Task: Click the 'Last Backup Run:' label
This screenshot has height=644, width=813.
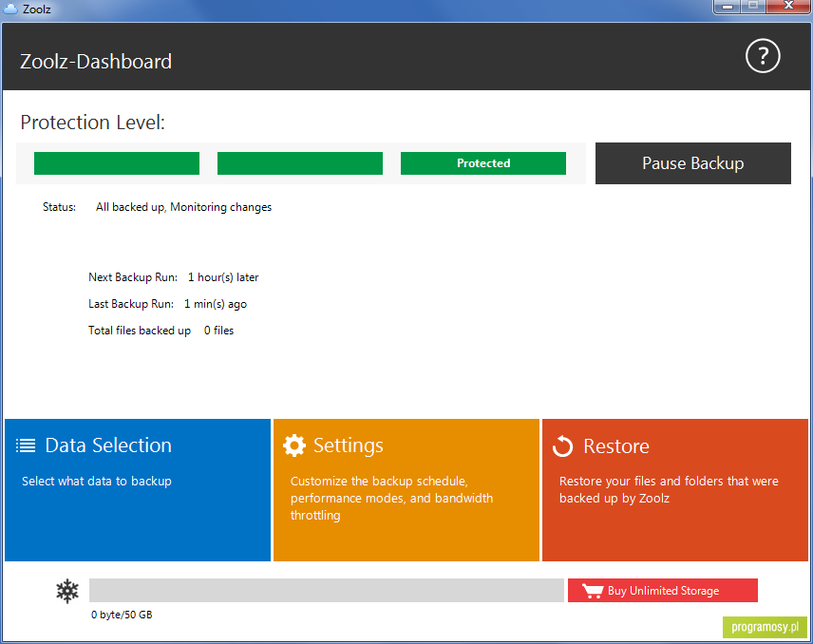Action: click(x=131, y=304)
